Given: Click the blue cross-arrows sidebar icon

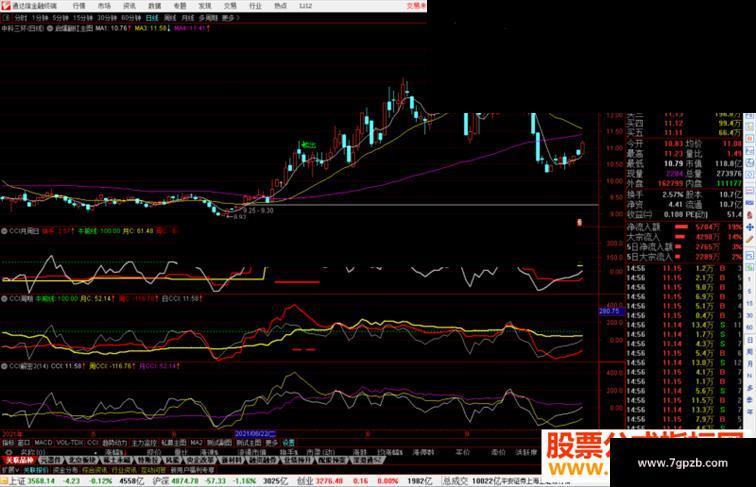Looking at the screenshot, I should pos(750,227).
